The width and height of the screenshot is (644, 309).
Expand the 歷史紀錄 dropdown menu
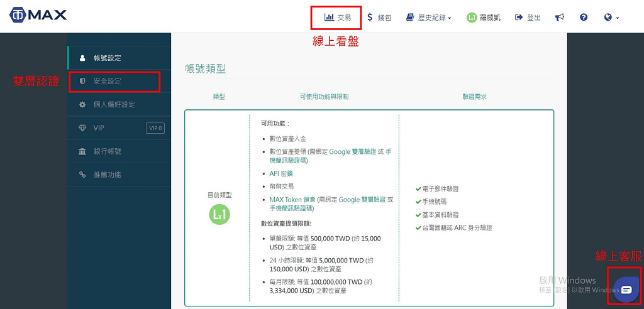(429, 17)
